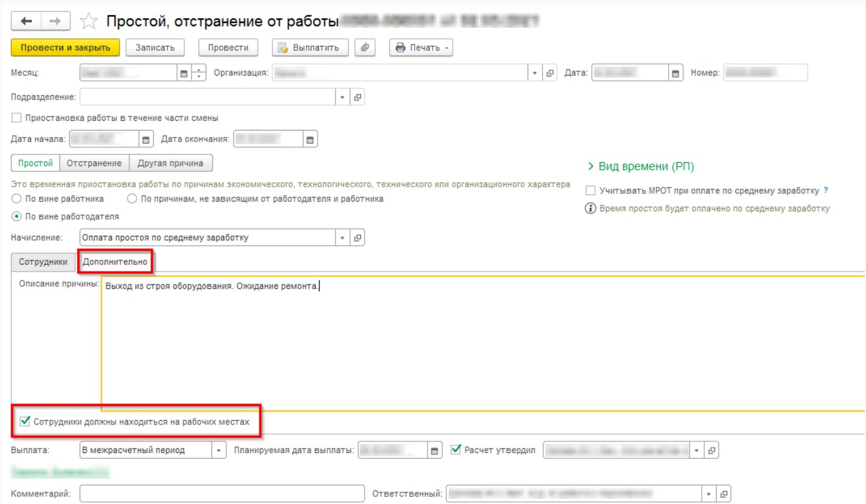866x504 pixels.
Task: Open calendar for Планируемая дата выплаты
Action: (x=435, y=450)
